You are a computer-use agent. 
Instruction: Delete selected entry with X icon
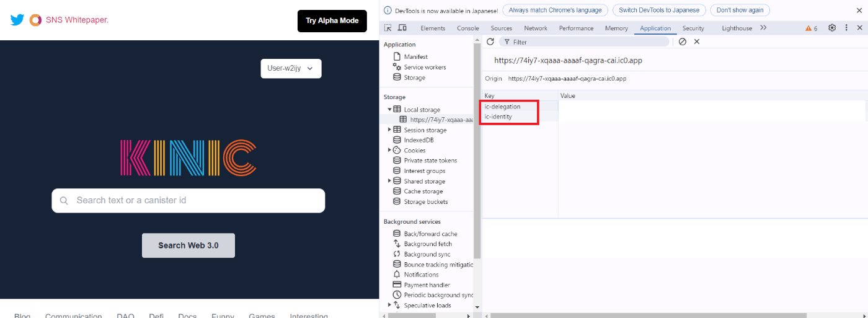(x=697, y=42)
